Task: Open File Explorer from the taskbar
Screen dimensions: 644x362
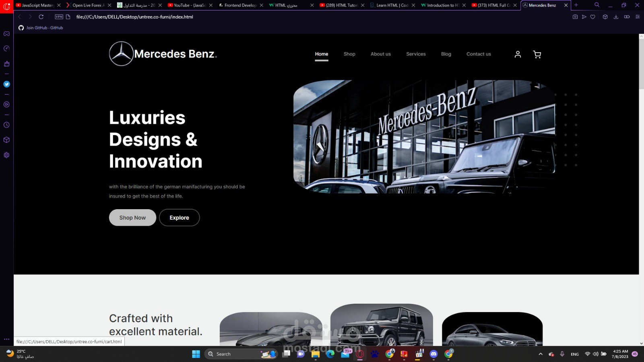Action: click(315, 354)
